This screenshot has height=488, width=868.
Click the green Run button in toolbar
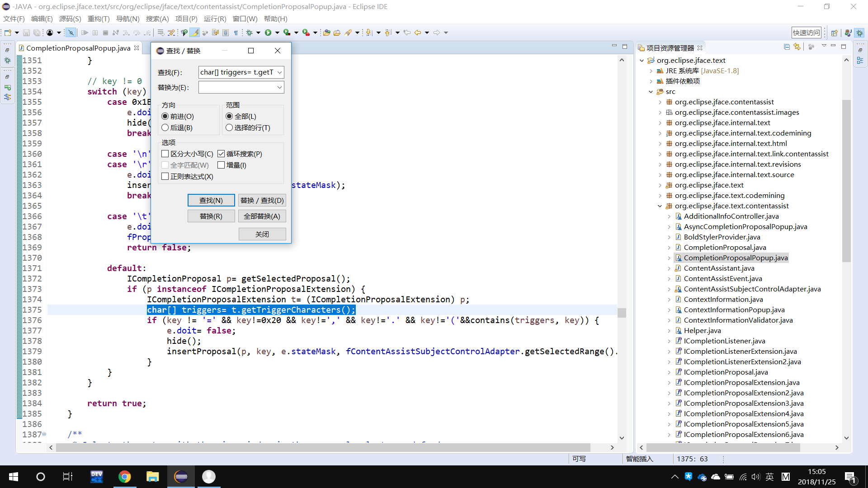tap(268, 33)
